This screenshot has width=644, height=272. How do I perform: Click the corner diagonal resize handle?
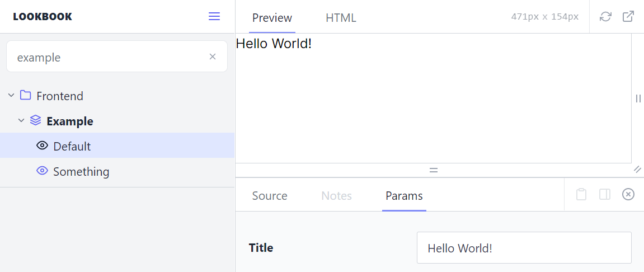click(637, 169)
